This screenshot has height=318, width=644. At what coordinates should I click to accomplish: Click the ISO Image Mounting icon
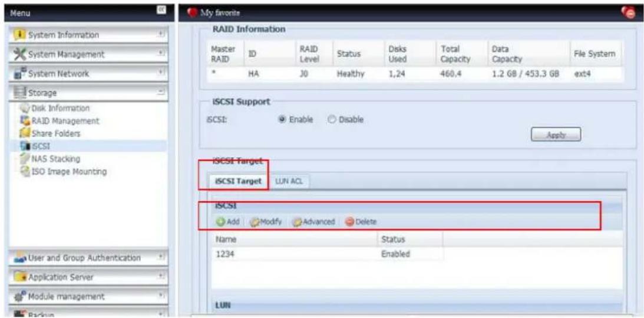[x=25, y=172]
